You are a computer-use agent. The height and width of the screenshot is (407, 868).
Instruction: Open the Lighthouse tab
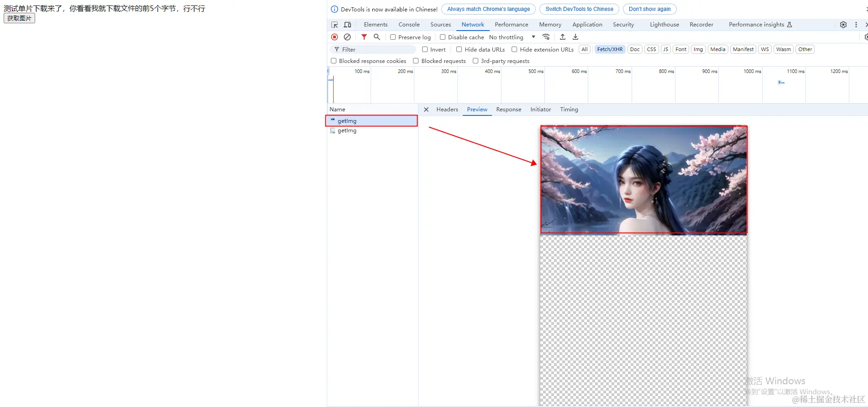coord(664,25)
